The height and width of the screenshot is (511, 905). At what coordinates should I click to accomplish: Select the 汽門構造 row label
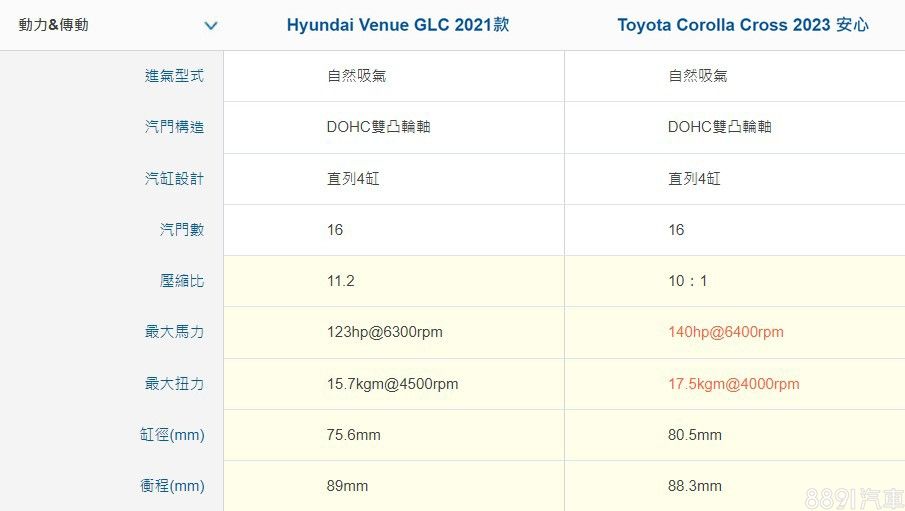tap(174, 127)
